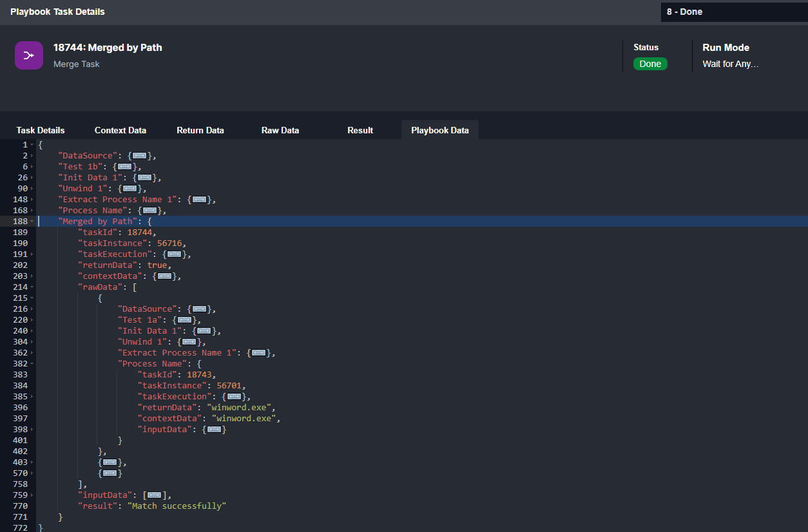This screenshot has width=808, height=532.
Task: Expand line 2 using gutter fold arrow
Action: pyautogui.click(x=32, y=156)
